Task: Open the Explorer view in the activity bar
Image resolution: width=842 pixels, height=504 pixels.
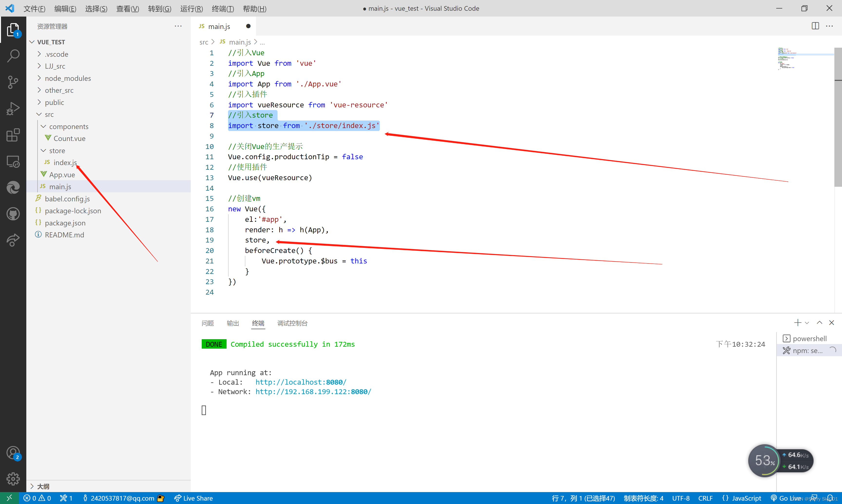Action: point(13,30)
